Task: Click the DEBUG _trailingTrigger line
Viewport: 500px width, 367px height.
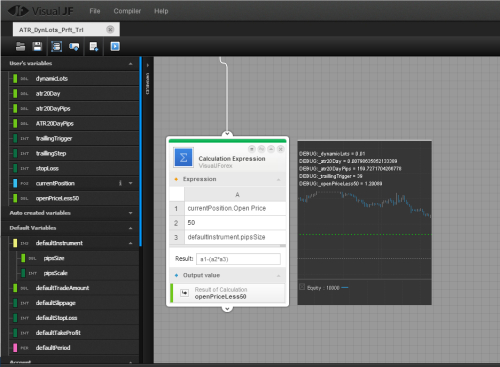Action: tap(330, 176)
